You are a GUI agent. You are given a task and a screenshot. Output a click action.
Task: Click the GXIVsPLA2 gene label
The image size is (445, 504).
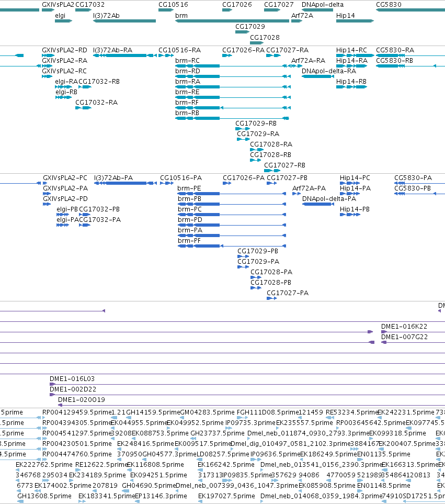[x=58, y=5]
